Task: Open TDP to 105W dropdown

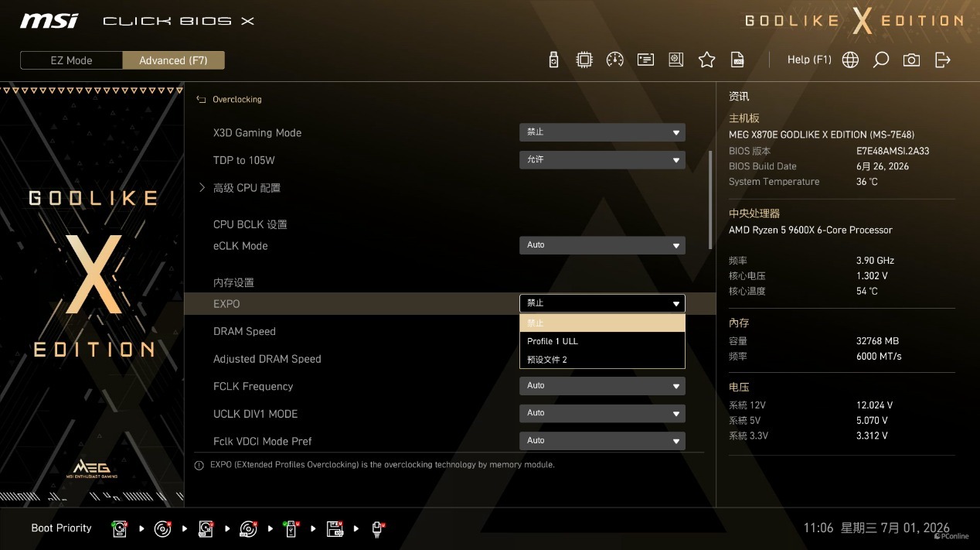Action: (602, 159)
